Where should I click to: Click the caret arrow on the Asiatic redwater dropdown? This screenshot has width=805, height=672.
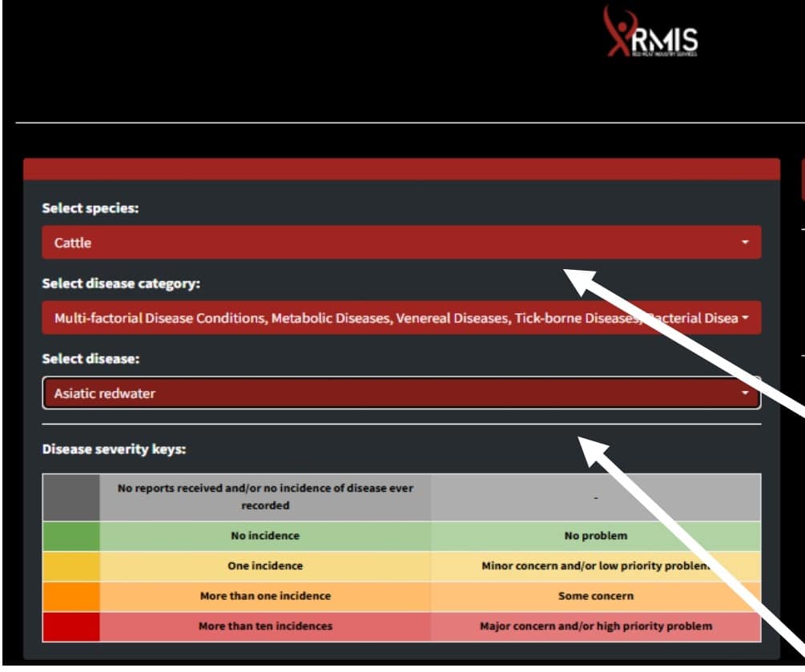(745, 393)
